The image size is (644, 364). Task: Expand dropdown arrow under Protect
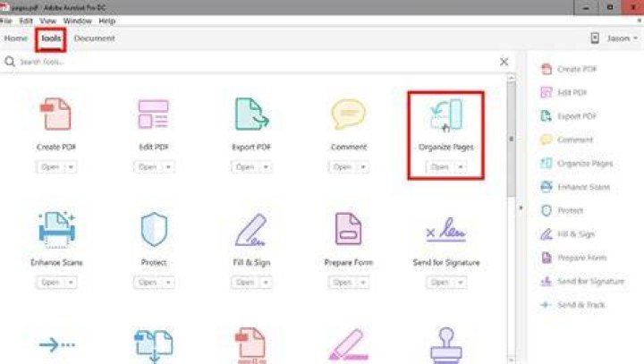168,283
